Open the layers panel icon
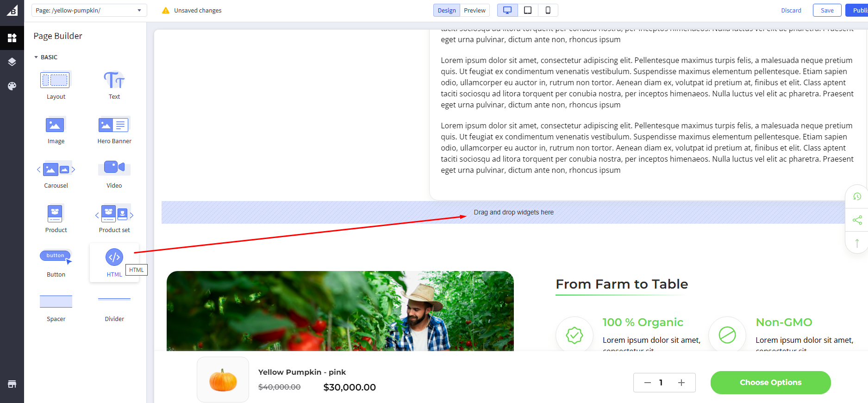 click(x=12, y=62)
